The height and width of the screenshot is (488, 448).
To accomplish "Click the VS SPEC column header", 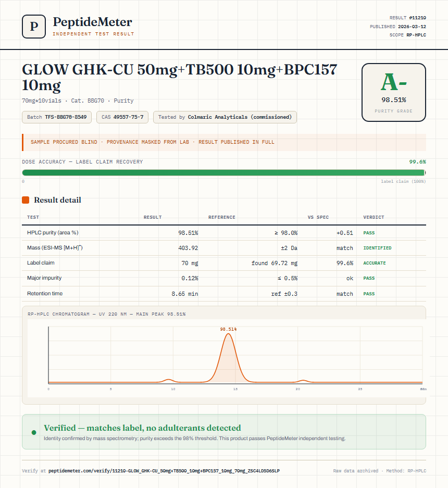I will pos(318,217).
